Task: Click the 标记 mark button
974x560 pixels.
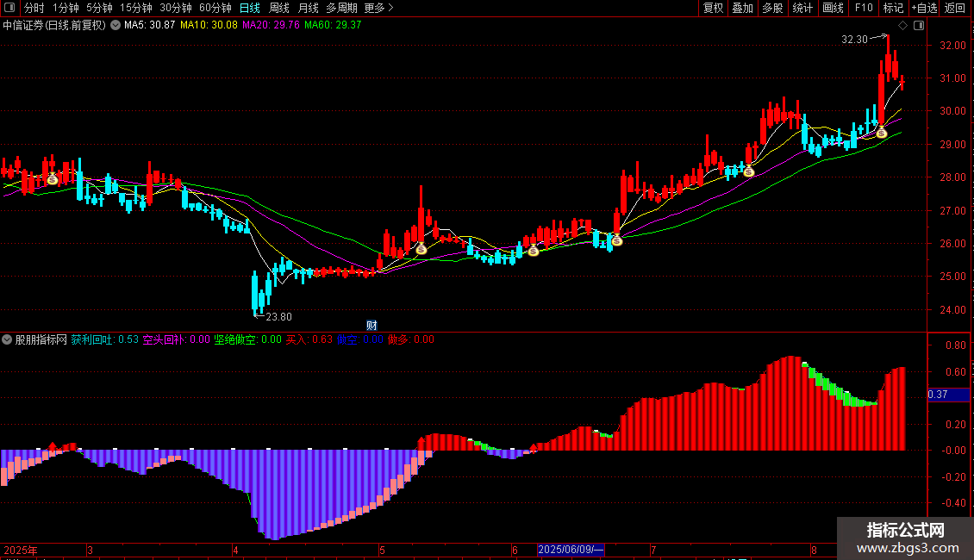Action: click(893, 8)
